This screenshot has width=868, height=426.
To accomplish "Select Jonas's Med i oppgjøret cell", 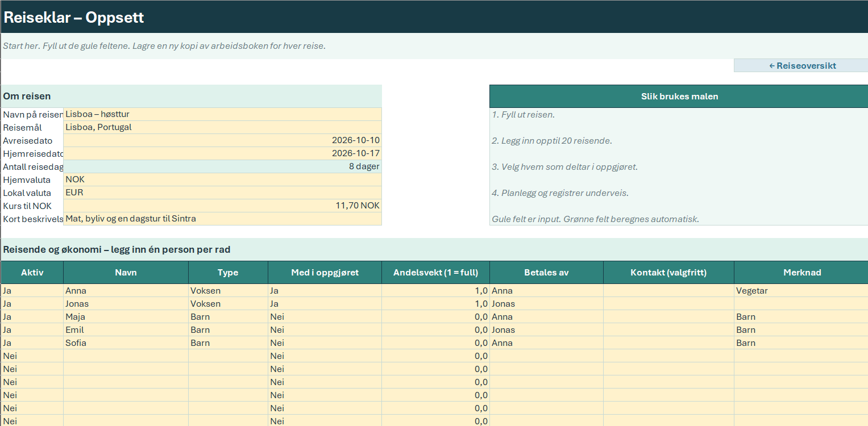I will tap(325, 304).
